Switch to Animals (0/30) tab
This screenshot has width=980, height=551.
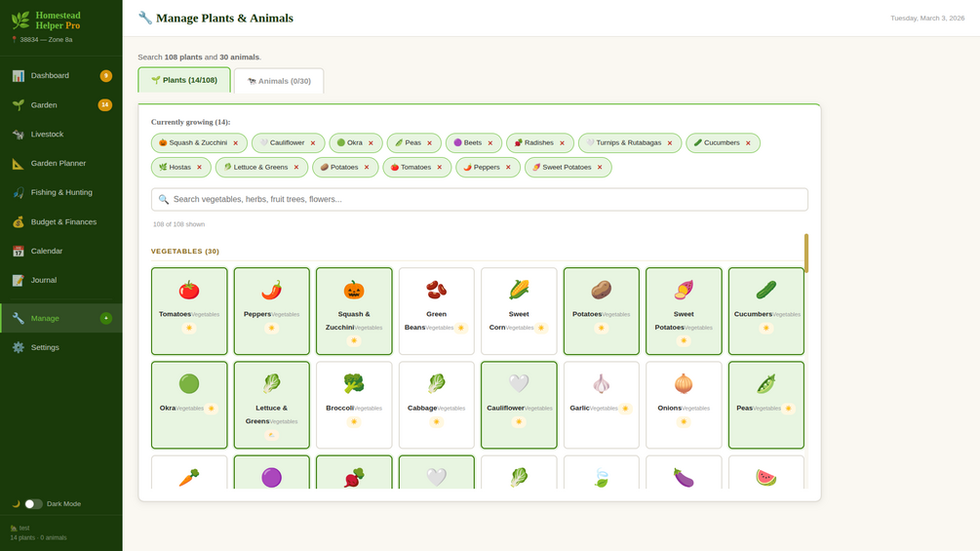tap(279, 81)
